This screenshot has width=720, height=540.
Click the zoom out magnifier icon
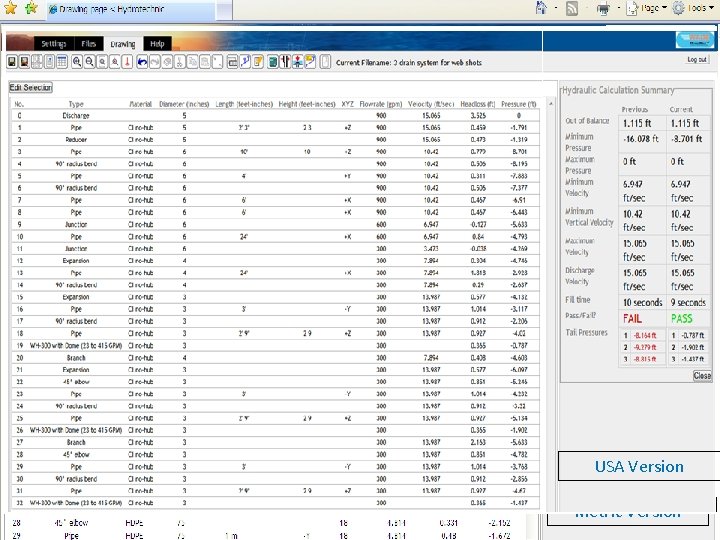(x=90, y=62)
